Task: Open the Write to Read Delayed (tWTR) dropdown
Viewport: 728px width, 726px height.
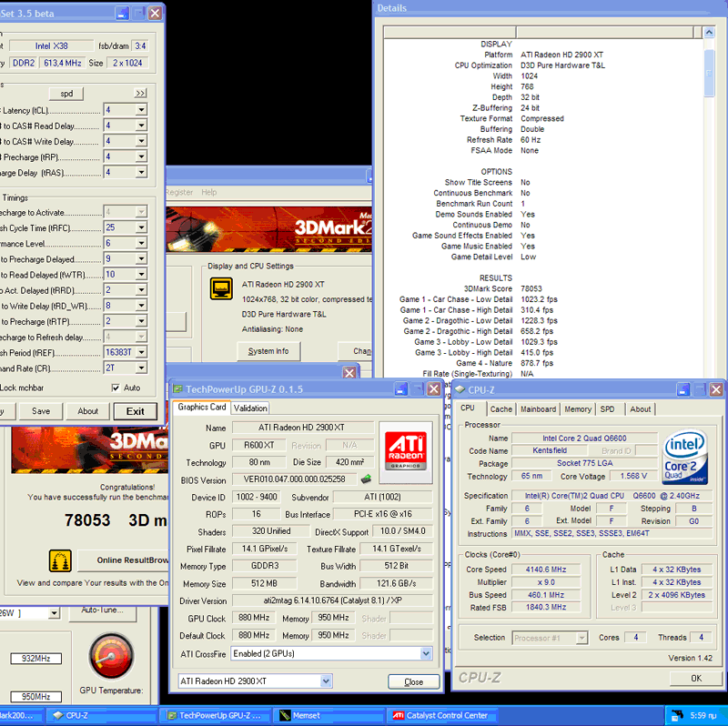Action: [141, 275]
